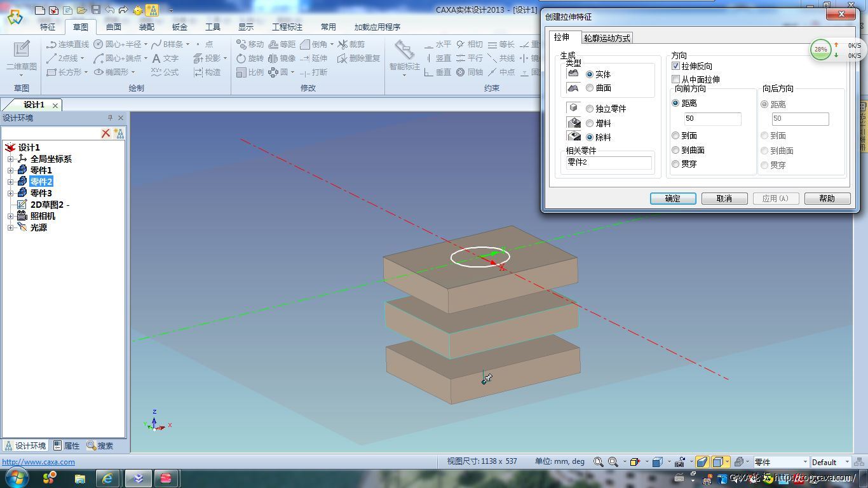The width and height of the screenshot is (868, 488).
Task: Click the 确定 button
Action: tap(673, 198)
